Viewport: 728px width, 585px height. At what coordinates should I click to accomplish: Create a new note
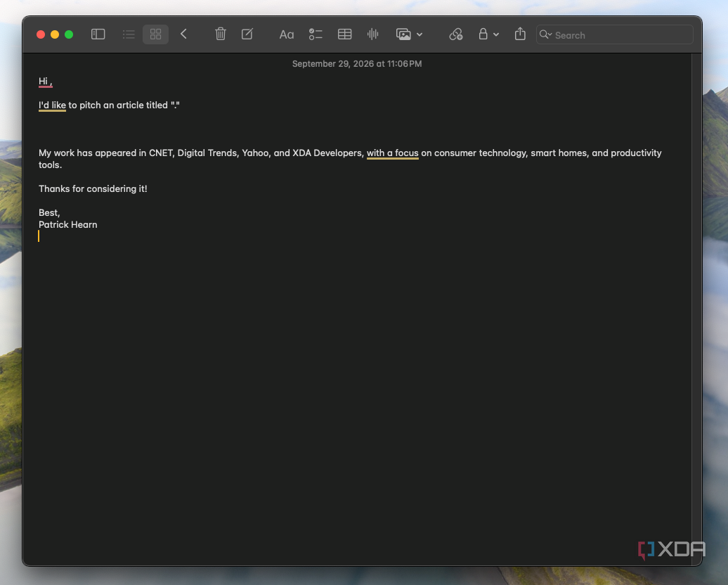coord(247,34)
